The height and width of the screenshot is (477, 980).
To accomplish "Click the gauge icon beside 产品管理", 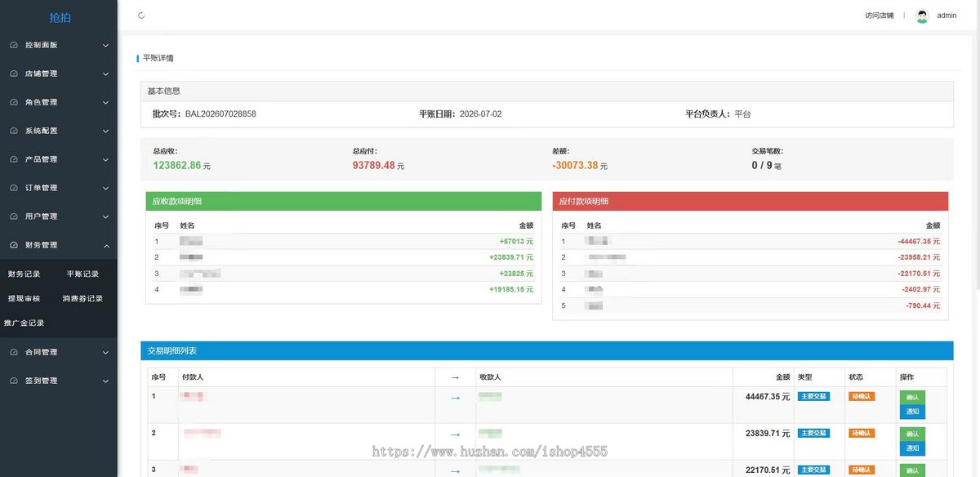I will point(14,159).
